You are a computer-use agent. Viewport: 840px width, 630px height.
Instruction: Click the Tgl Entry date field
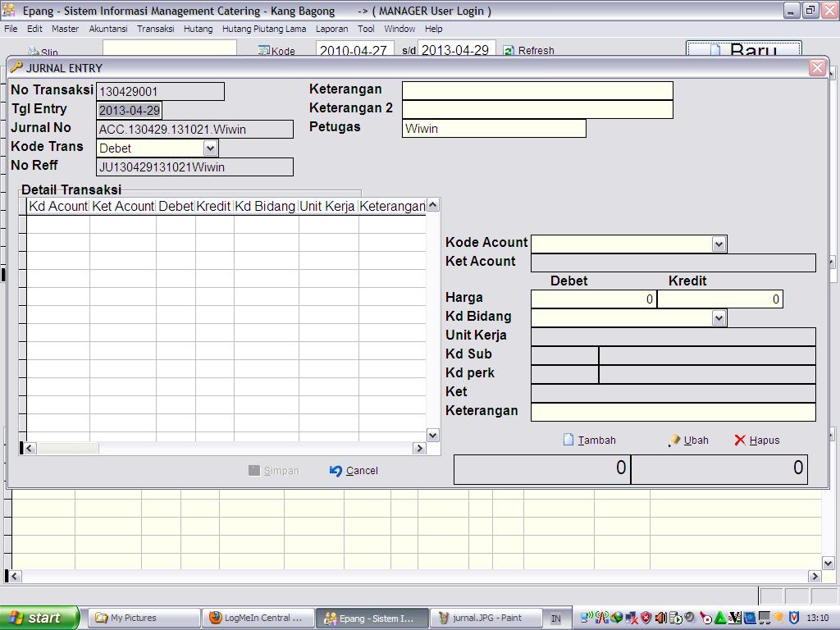(130, 110)
